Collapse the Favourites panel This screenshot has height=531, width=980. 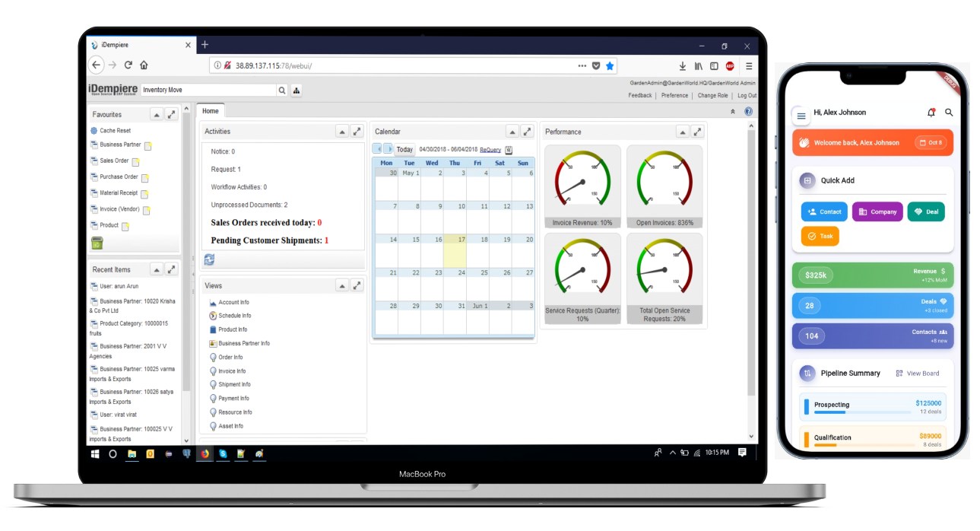pyautogui.click(x=157, y=113)
